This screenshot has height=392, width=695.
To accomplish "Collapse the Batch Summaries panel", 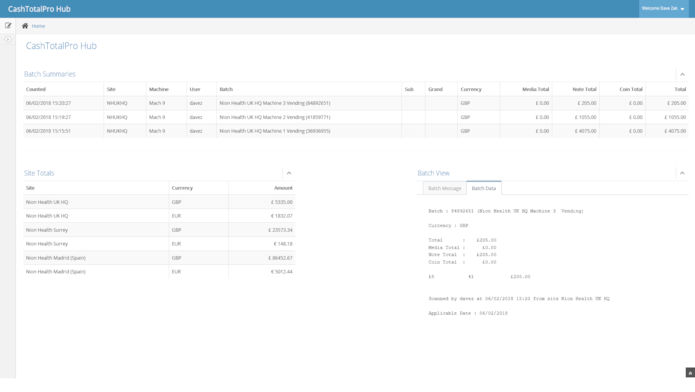I will tap(682, 74).
